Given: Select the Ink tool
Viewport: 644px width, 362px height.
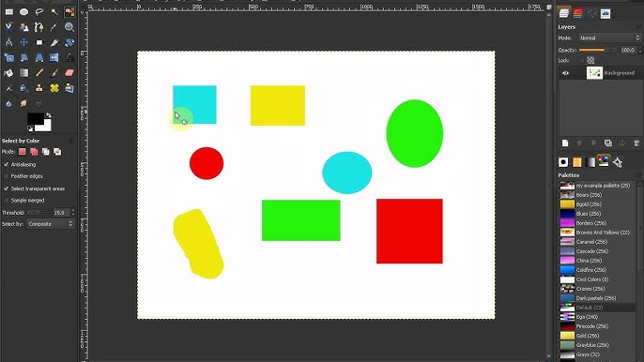Looking at the screenshot, I should (24, 88).
